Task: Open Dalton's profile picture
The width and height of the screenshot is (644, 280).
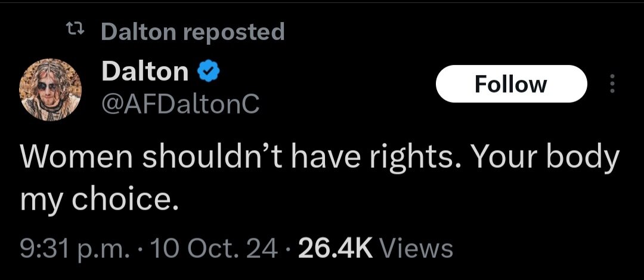Action: coord(51,90)
